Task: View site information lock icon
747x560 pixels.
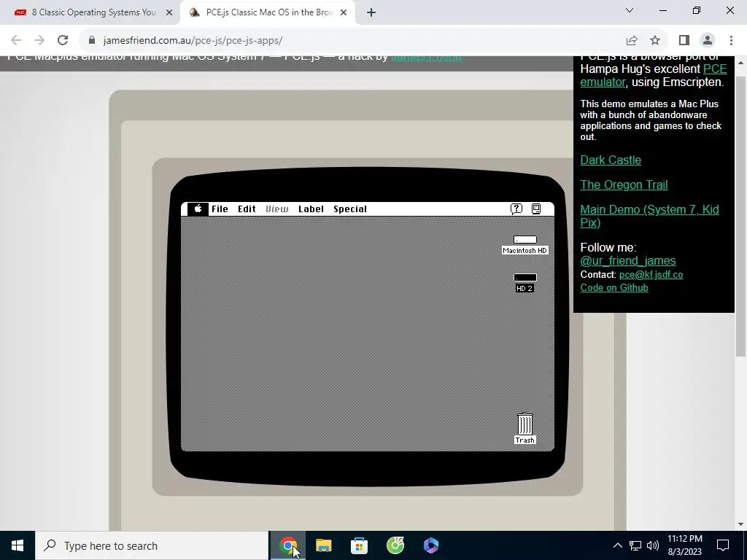Action: 92,41
